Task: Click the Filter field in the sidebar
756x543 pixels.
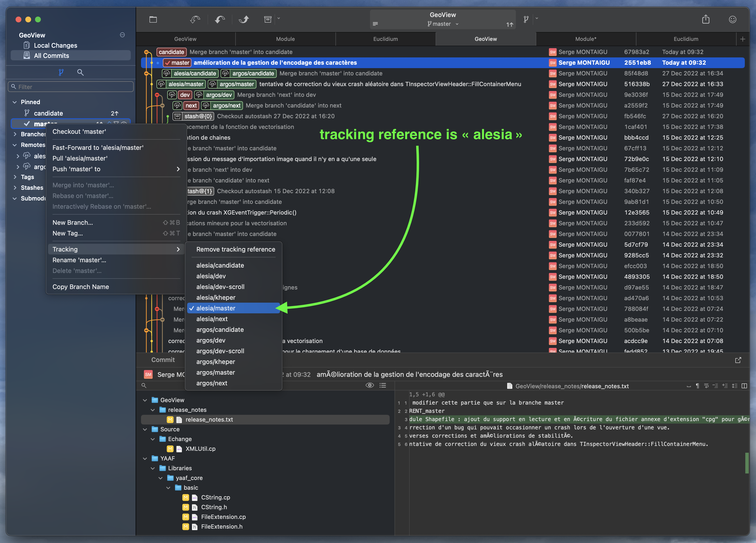Action: coord(70,86)
